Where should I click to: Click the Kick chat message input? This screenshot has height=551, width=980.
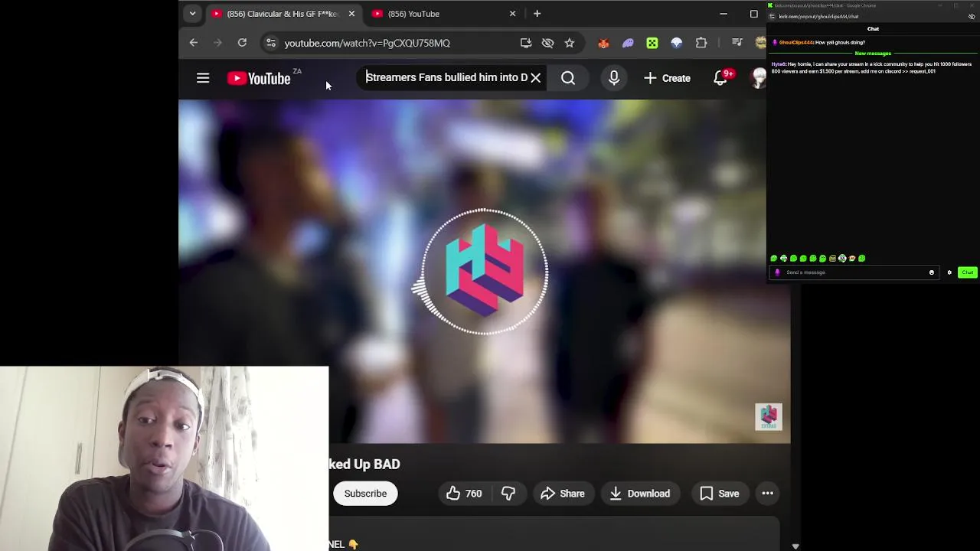[854, 272]
